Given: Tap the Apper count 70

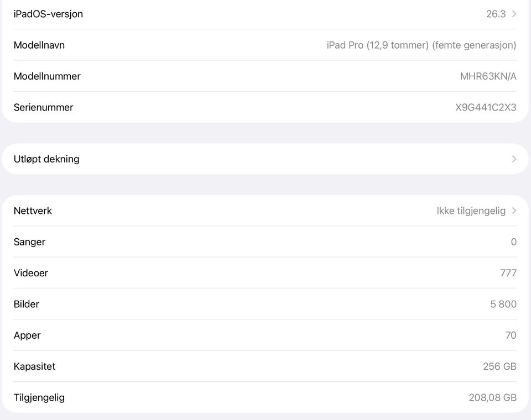Looking at the screenshot, I should click(x=511, y=335).
